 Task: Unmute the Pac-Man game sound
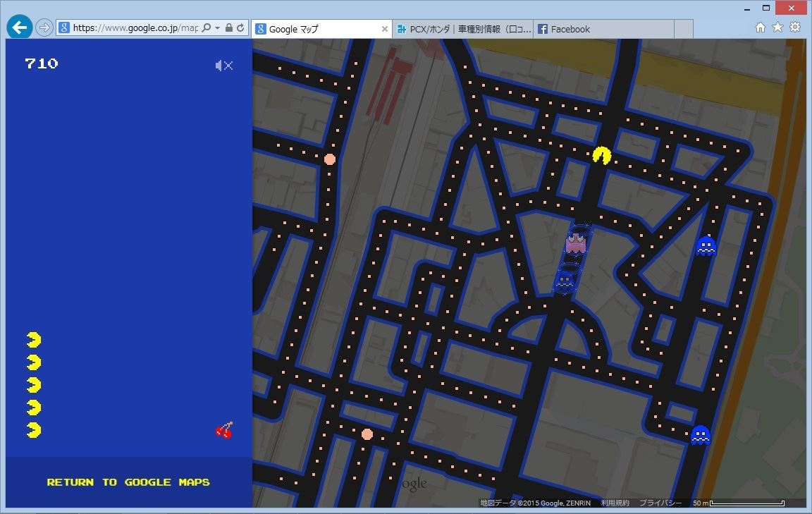223,66
